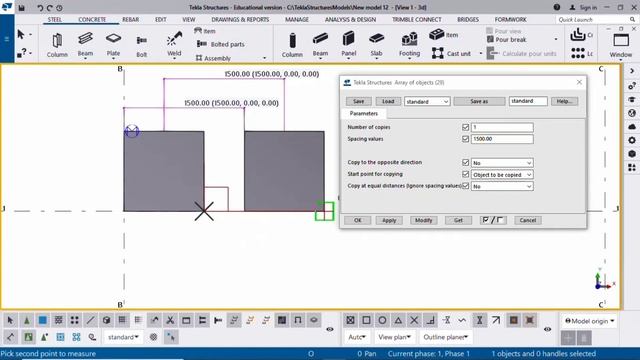Toggle snap to midpoints triangle icon
Image resolution: width=640 pixels, height=360 pixels.
point(398,320)
